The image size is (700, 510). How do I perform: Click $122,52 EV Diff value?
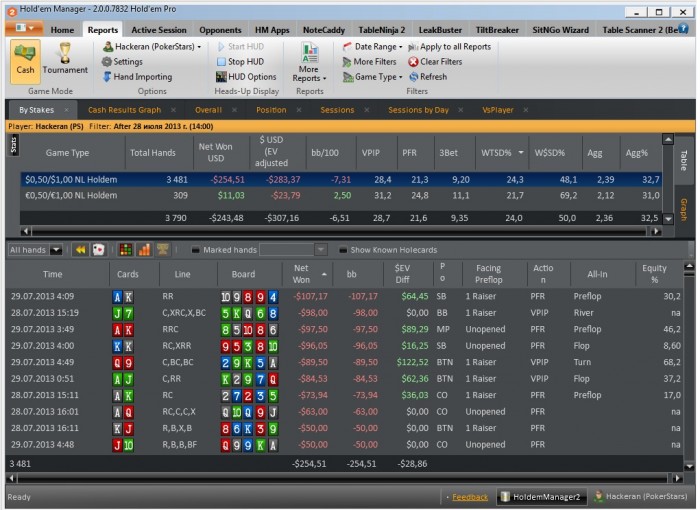pos(412,362)
